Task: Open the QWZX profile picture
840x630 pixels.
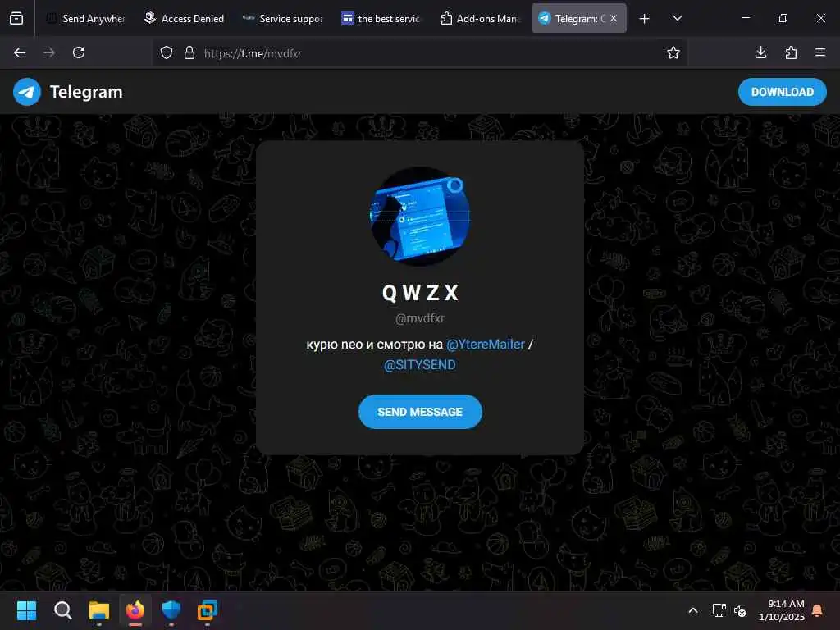Action: tap(420, 217)
